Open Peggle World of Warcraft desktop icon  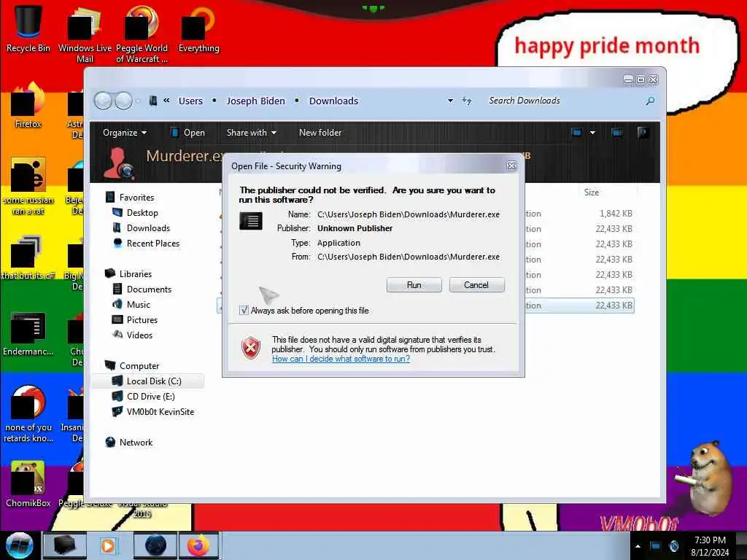point(142,35)
